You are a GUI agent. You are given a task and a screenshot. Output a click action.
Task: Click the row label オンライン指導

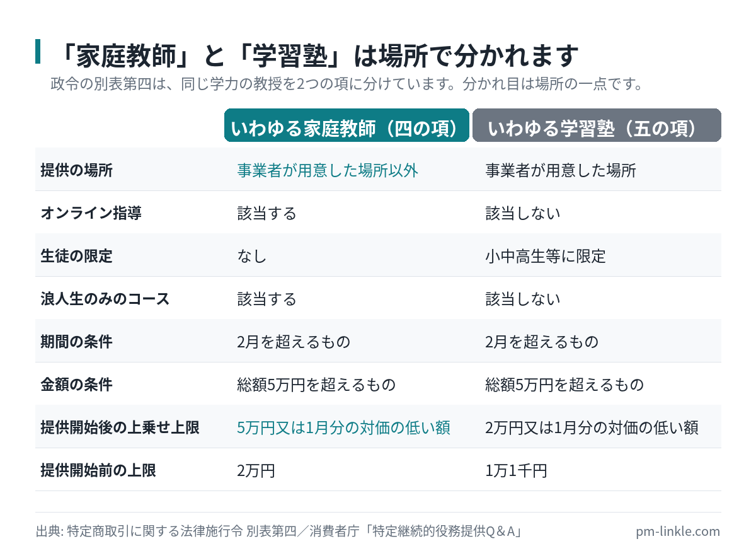[x=91, y=212]
